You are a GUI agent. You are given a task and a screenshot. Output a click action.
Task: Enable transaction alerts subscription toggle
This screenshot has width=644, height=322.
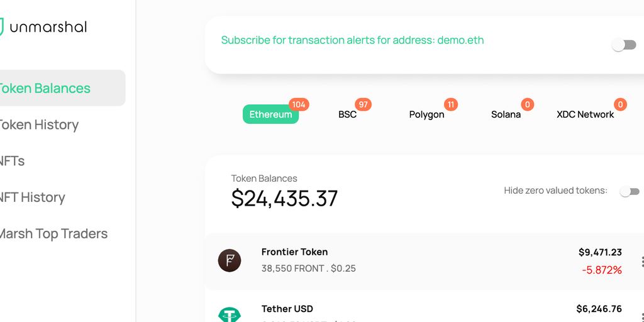point(624,45)
